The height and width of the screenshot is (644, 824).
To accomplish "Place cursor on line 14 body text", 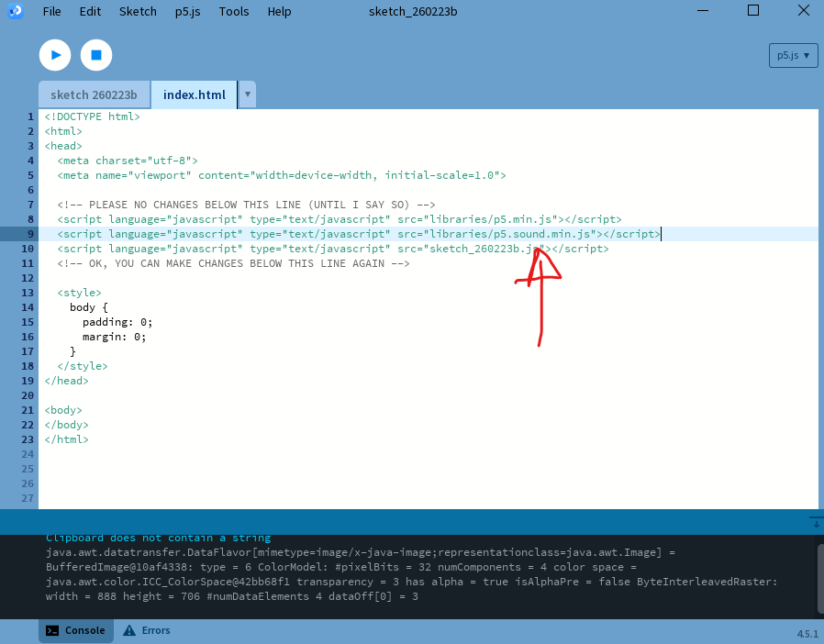I will click(89, 307).
